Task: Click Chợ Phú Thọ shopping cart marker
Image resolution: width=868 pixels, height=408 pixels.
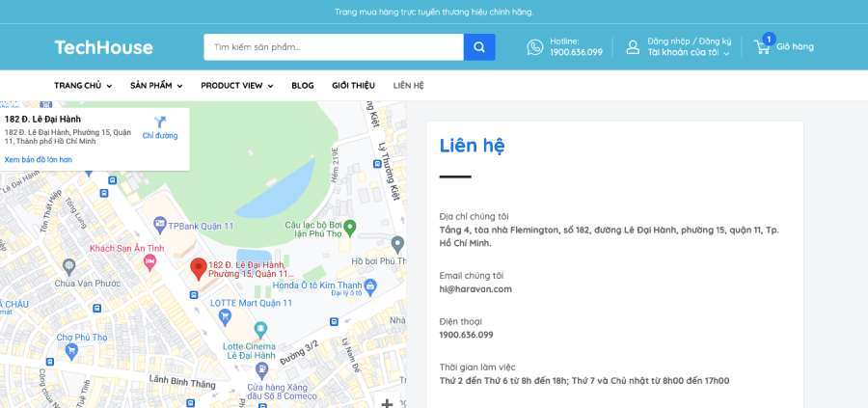Action: point(71,350)
